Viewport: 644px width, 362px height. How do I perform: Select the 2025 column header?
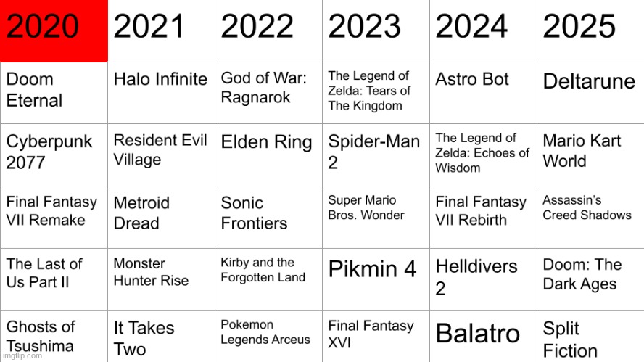click(x=590, y=30)
